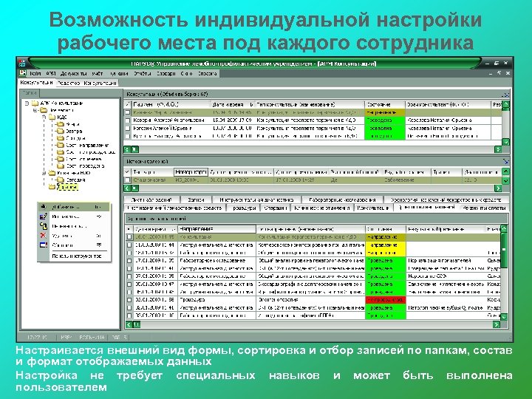The width and height of the screenshot is (532, 399).
Task: Open the Клинические отделения tab
Action: coord(322,208)
